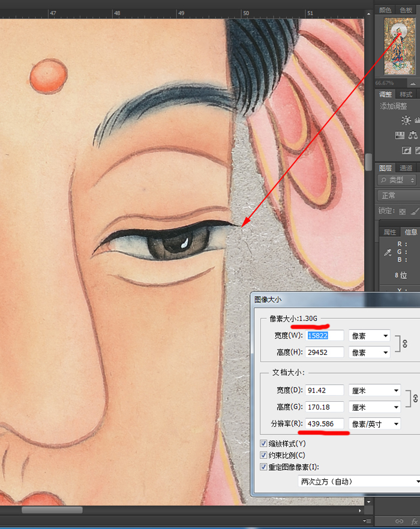
Task: Click the 8 位 bit depth text
Action: [401, 275]
